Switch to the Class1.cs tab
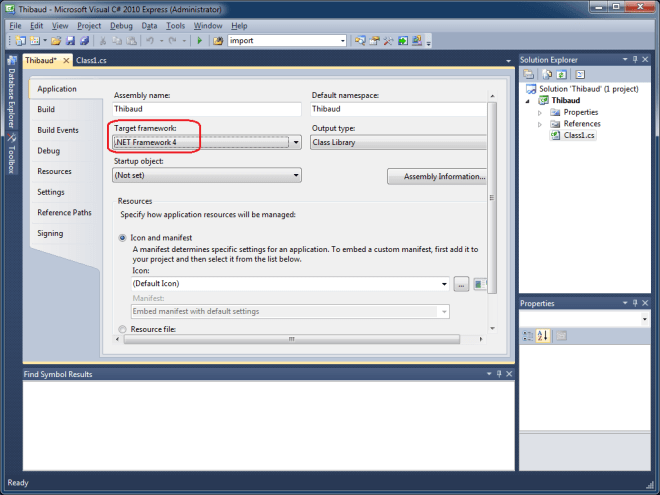The image size is (660, 495). pyautogui.click(x=93, y=60)
